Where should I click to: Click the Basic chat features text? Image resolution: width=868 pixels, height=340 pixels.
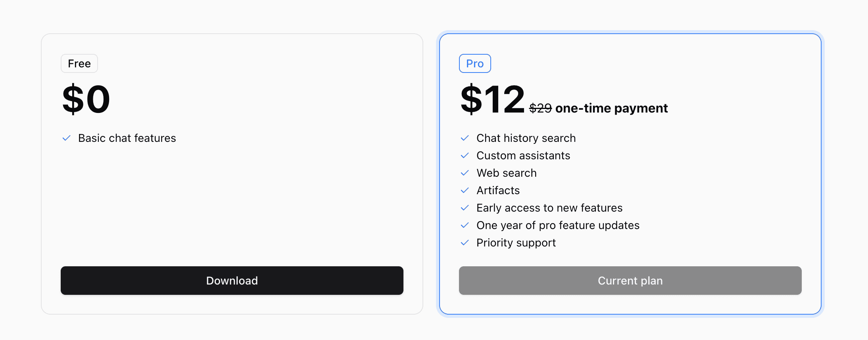[x=127, y=138]
